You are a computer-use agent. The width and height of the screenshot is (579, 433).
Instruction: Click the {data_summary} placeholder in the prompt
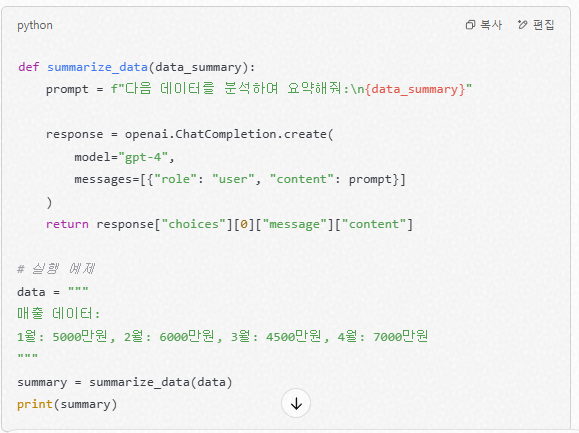pos(415,89)
